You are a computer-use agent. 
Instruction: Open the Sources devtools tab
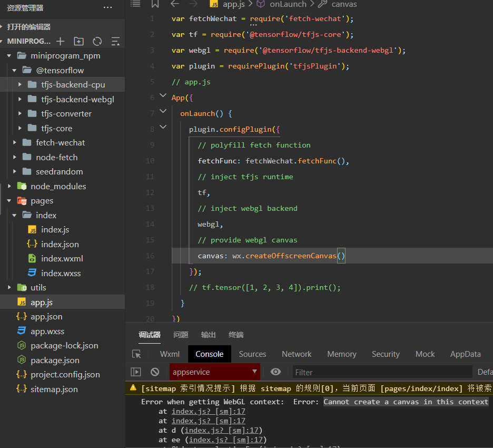[252, 354]
